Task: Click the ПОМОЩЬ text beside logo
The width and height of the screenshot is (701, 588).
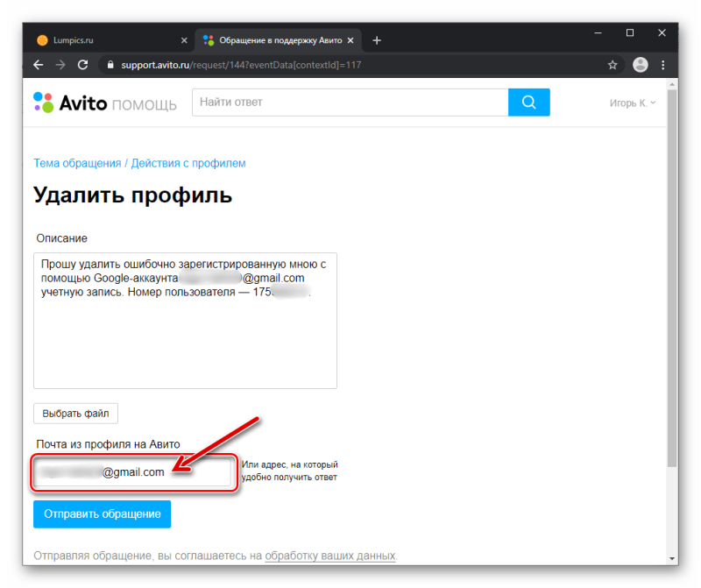Action: pos(144,105)
